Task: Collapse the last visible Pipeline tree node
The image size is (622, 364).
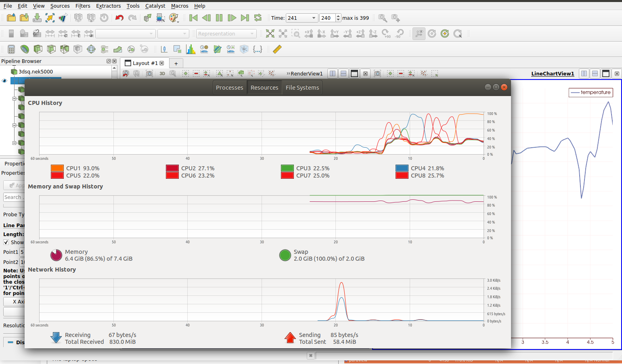Action: coord(14,143)
